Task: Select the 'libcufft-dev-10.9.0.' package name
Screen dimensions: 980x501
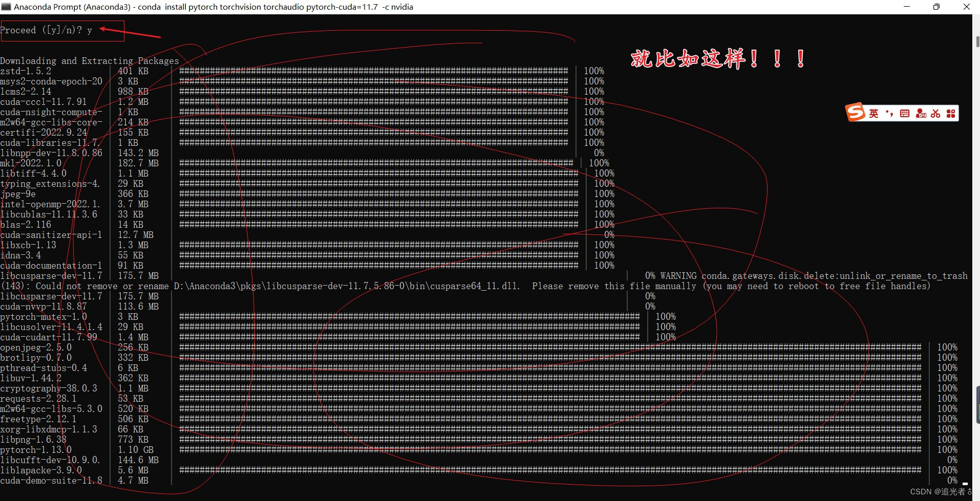Action: tap(50, 460)
